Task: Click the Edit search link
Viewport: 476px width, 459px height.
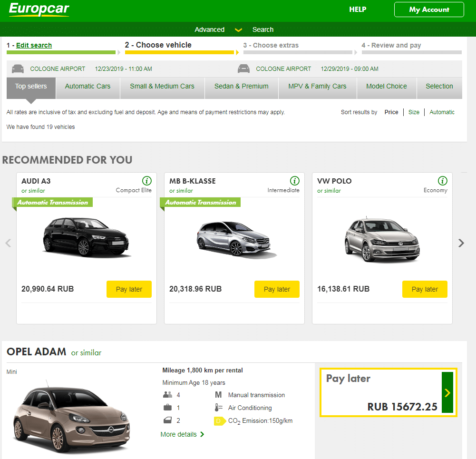Action: [34, 45]
